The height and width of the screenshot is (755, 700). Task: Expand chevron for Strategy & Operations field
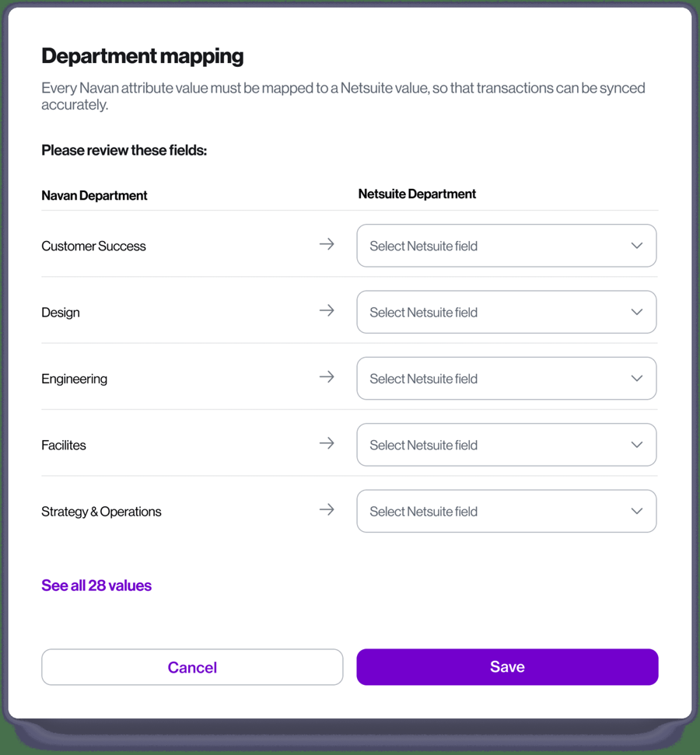tap(637, 512)
